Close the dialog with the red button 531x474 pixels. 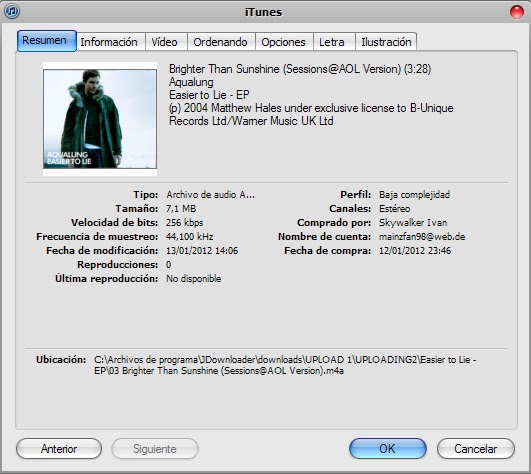coord(517,12)
